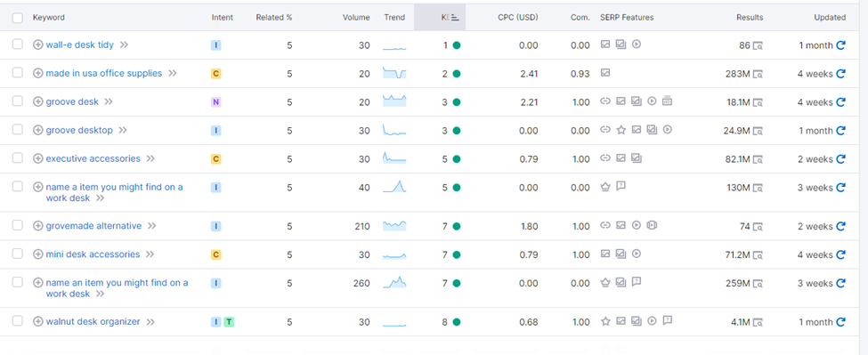The image size is (868, 355).
Task: Tick the groove desk row checkbox
Action: pos(18,101)
